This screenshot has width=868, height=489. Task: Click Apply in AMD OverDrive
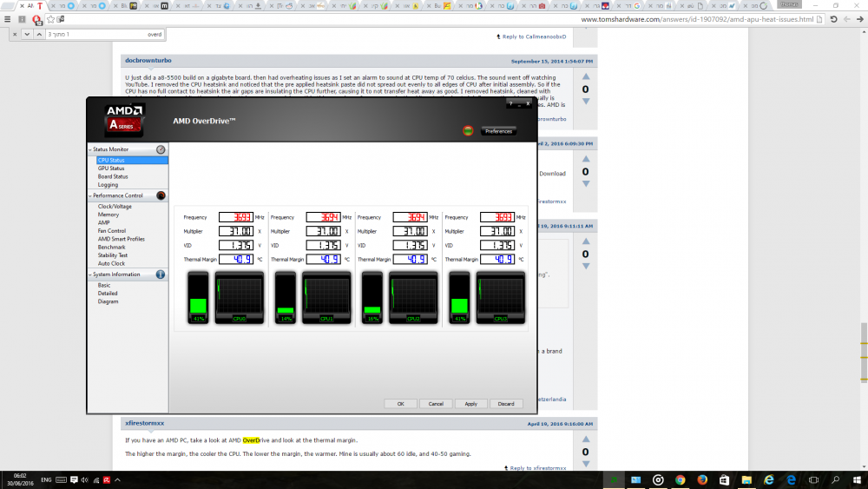[x=471, y=404]
